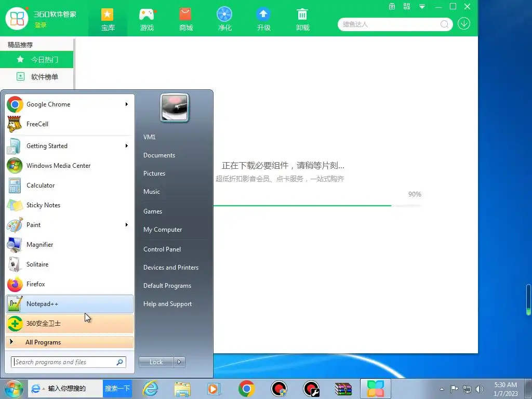Click the Search programs and files box
Viewport: 532px width, 399px height.
coord(69,362)
